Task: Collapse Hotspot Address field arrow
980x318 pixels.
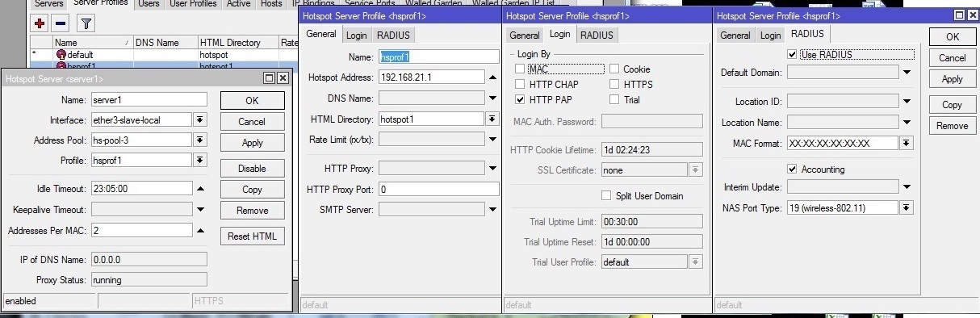Action: point(492,77)
